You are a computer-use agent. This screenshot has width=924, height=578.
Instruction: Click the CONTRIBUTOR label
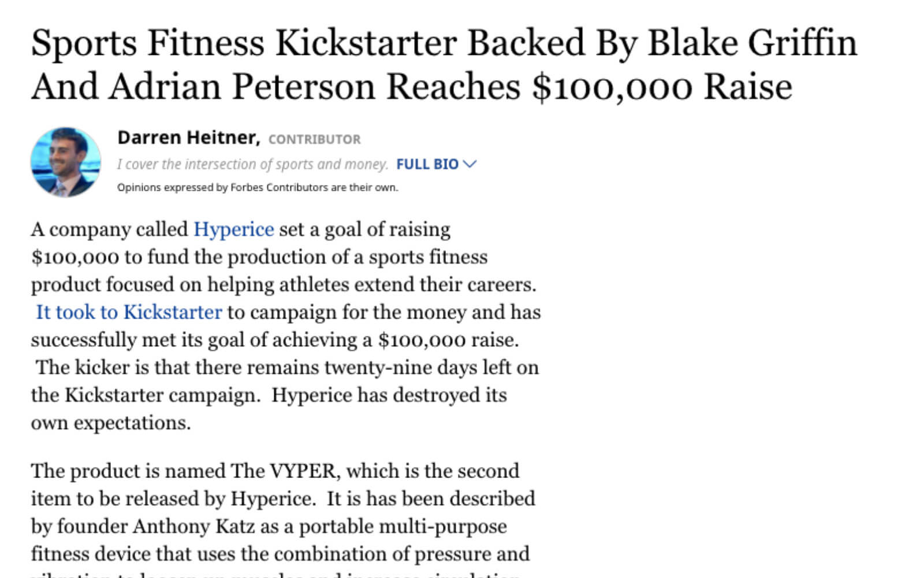tap(315, 139)
